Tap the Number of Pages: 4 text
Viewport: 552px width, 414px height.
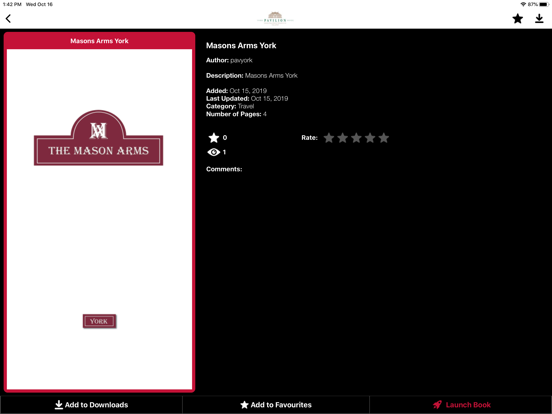[236, 114]
